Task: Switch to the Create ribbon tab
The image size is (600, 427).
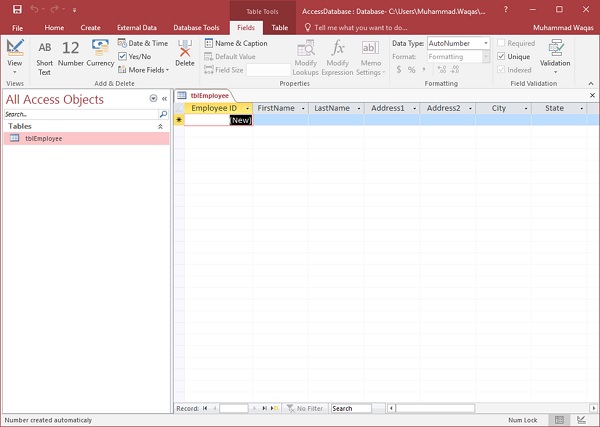Action: click(x=89, y=28)
